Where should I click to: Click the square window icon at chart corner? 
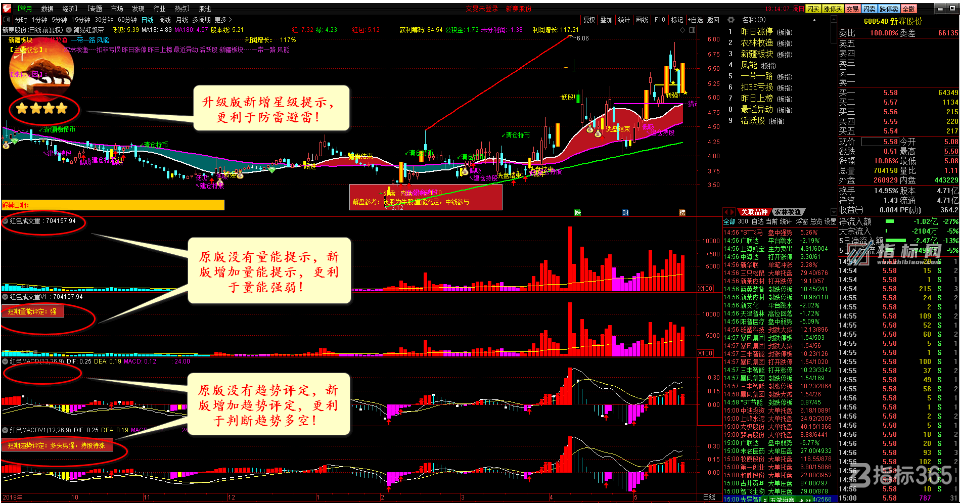[x=693, y=29]
